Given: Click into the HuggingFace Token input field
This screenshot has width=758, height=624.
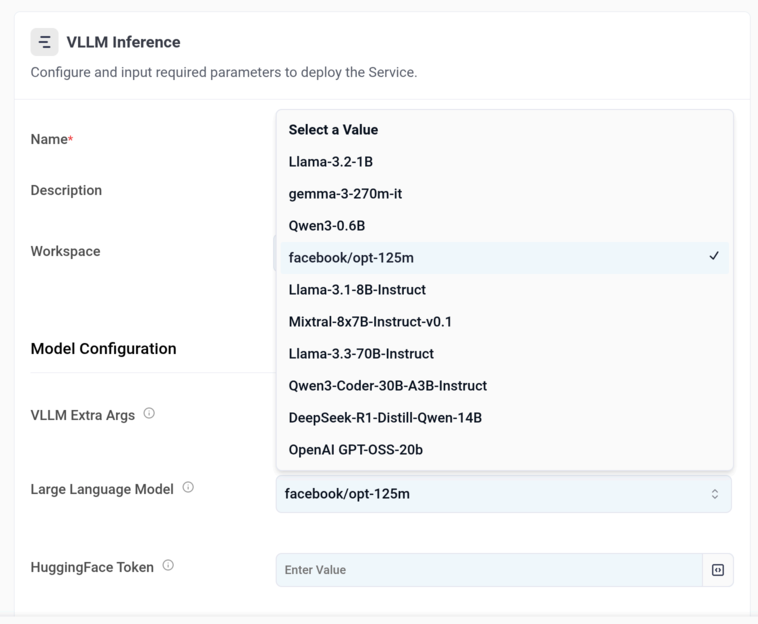Looking at the screenshot, I should 489,570.
